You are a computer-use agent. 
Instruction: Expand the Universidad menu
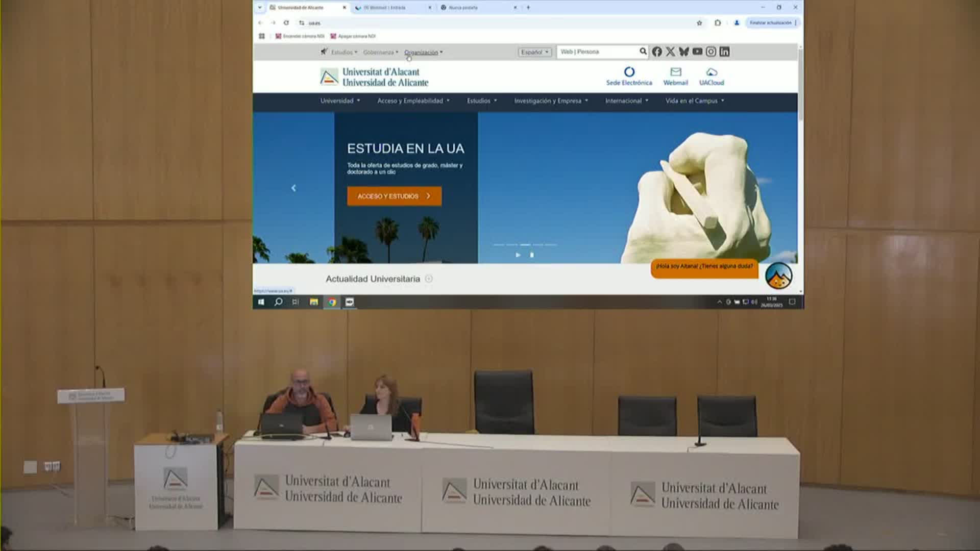tap(340, 101)
